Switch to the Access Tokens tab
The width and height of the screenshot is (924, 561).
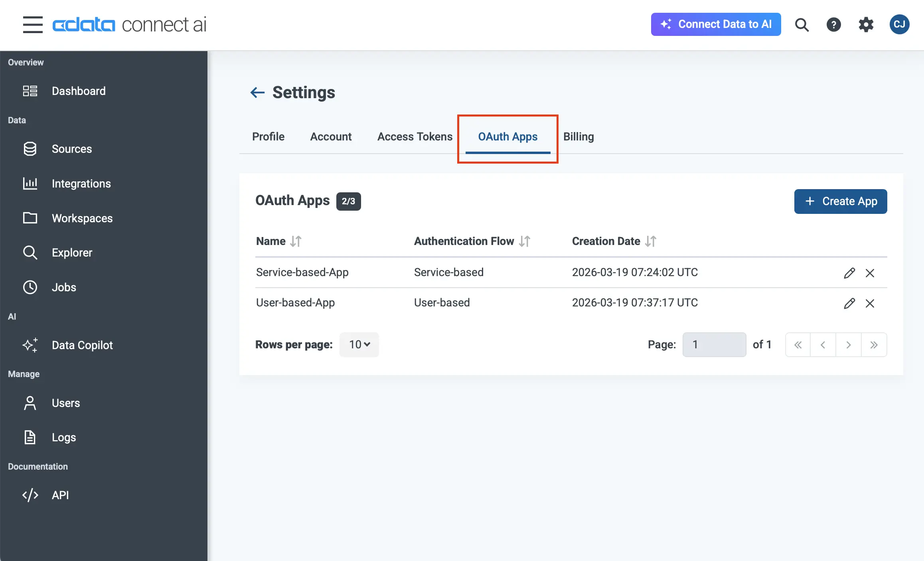click(415, 137)
